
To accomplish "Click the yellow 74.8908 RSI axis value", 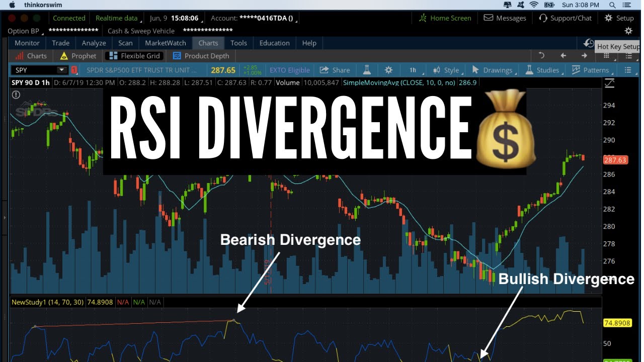I will coord(617,323).
